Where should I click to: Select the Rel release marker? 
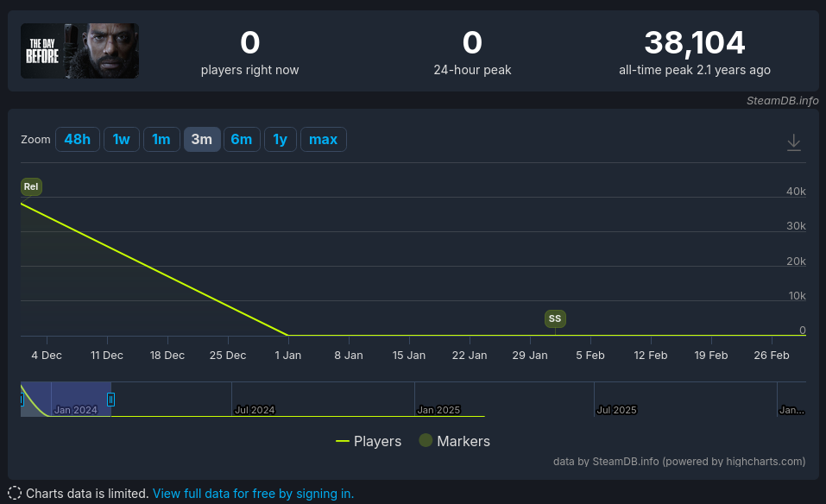pos(31,186)
